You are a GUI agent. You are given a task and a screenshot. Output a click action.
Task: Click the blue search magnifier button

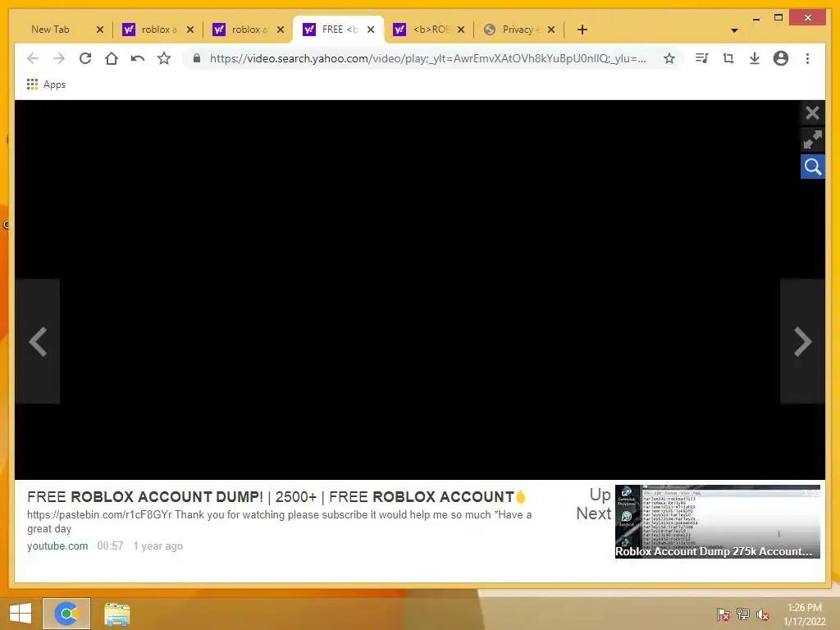pos(812,167)
